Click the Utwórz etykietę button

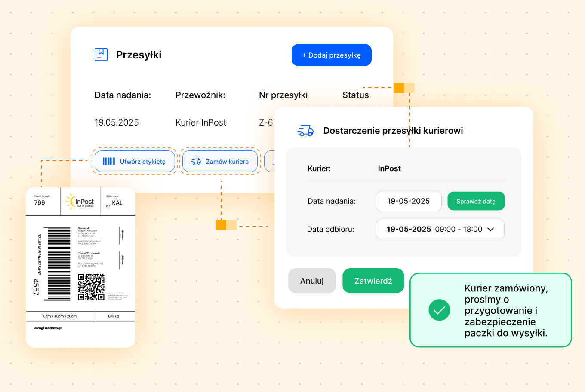click(x=135, y=161)
